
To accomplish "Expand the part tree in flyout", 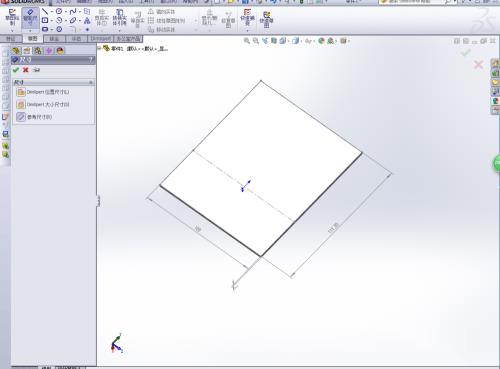I will point(99,49).
